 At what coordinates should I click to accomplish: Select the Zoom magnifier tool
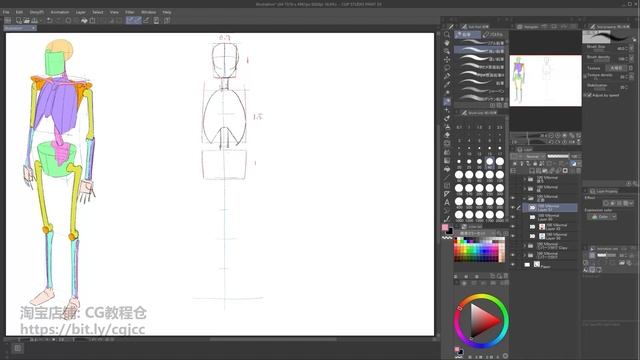click(x=447, y=34)
